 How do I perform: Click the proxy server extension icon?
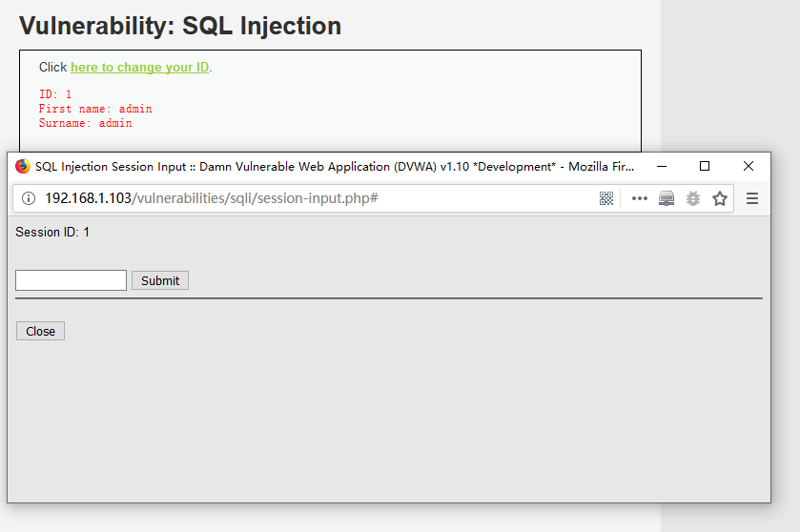point(667,198)
